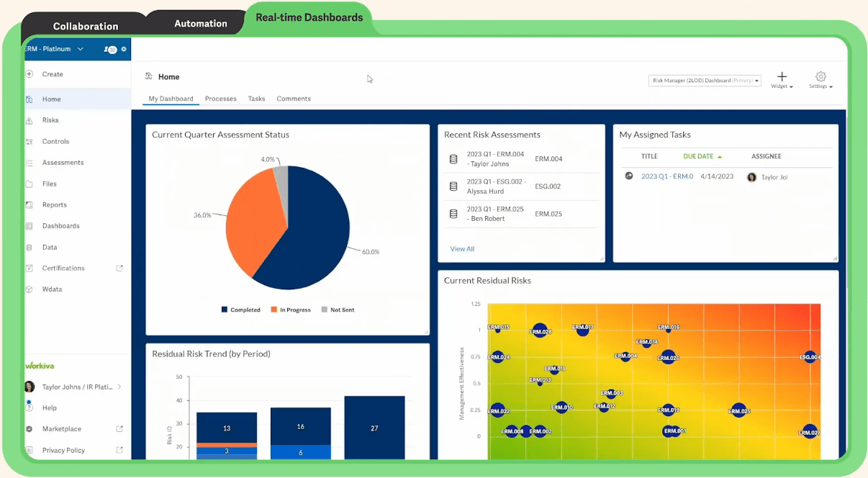Image resolution: width=868 pixels, height=478 pixels.
Task: Click database icon beside ERM.025 assessment
Action: point(453,214)
